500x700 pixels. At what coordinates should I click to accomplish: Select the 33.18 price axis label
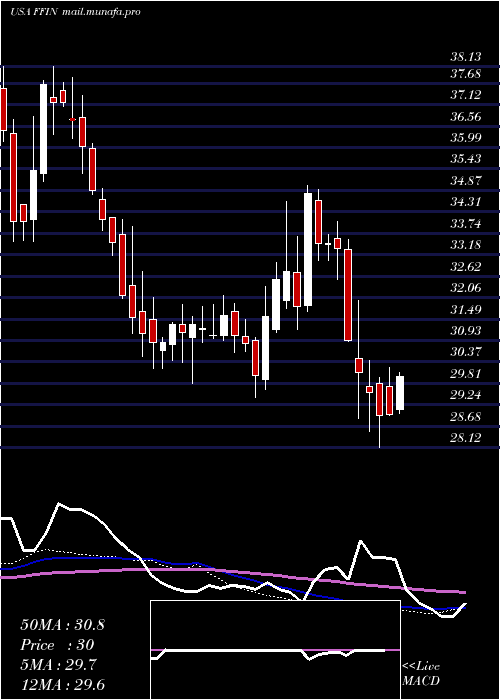click(x=466, y=245)
